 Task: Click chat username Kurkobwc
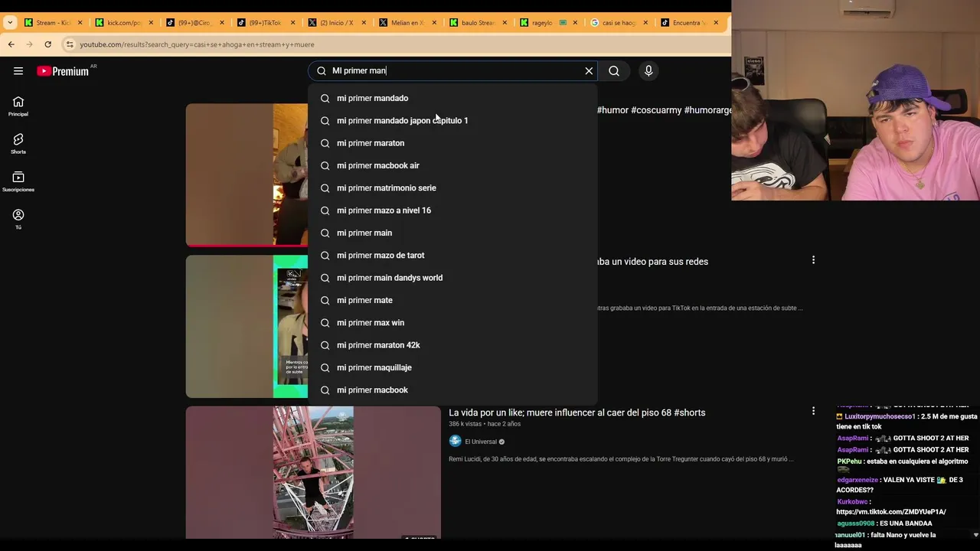pos(852,502)
